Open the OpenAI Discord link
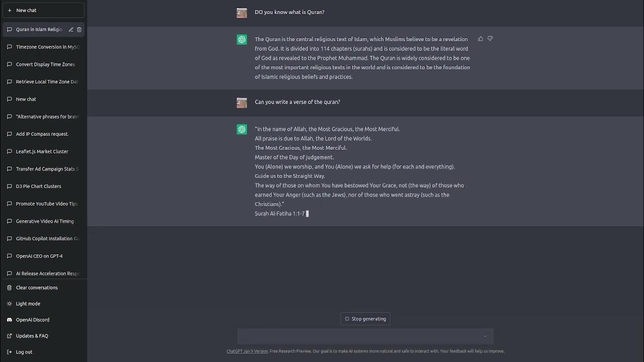The height and width of the screenshot is (362, 644). coord(33,320)
